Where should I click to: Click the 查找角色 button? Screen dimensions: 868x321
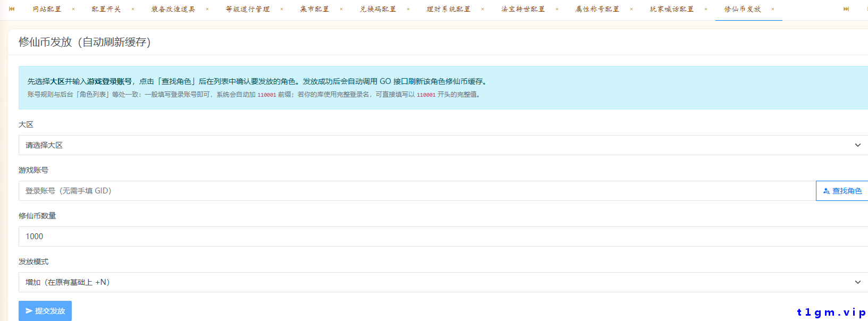pyautogui.click(x=842, y=191)
